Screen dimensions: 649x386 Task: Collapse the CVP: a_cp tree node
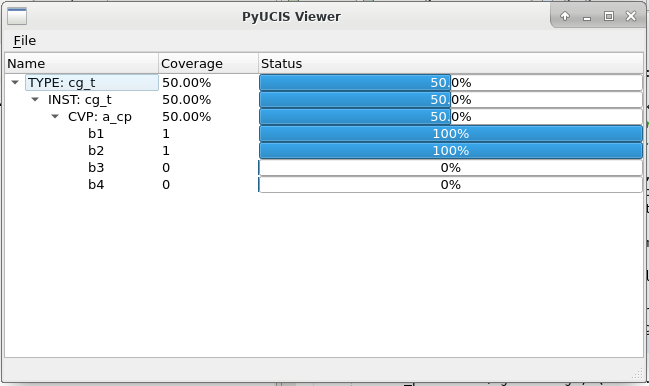tap(55, 116)
